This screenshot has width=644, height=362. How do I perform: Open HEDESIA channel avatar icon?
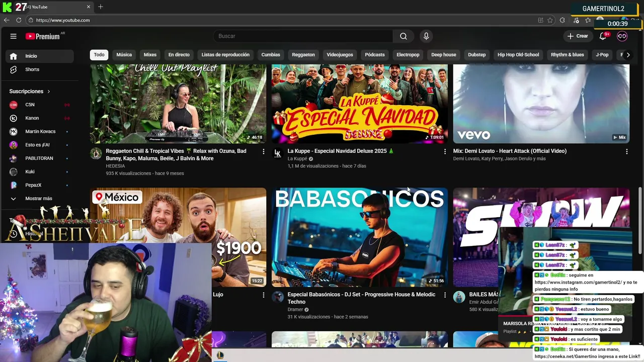tap(96, 153)
